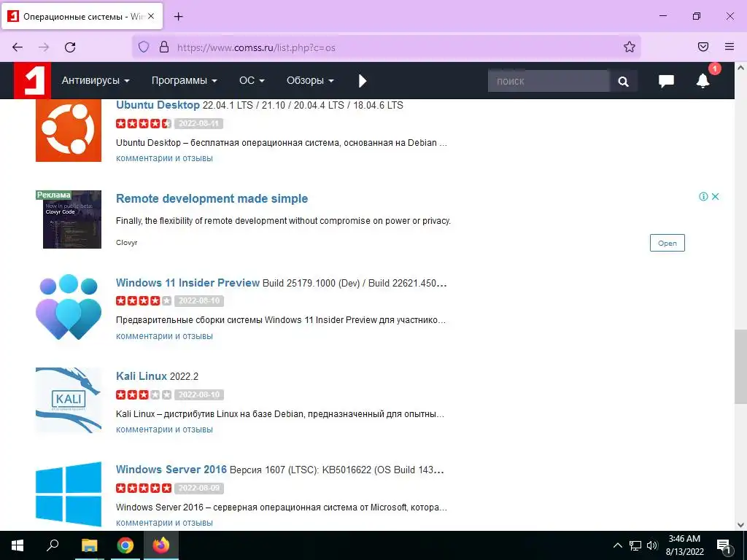Image resolution: width=747 pixels, height=560 pixels.
Task: Click the Open button in the ad
Action: tap(667, 243)
